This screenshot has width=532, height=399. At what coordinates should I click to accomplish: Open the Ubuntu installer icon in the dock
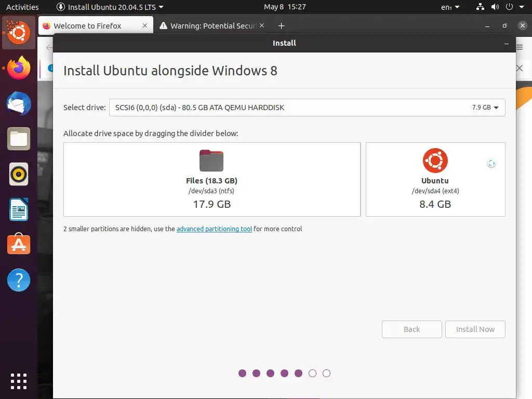(x=19, y=33)
